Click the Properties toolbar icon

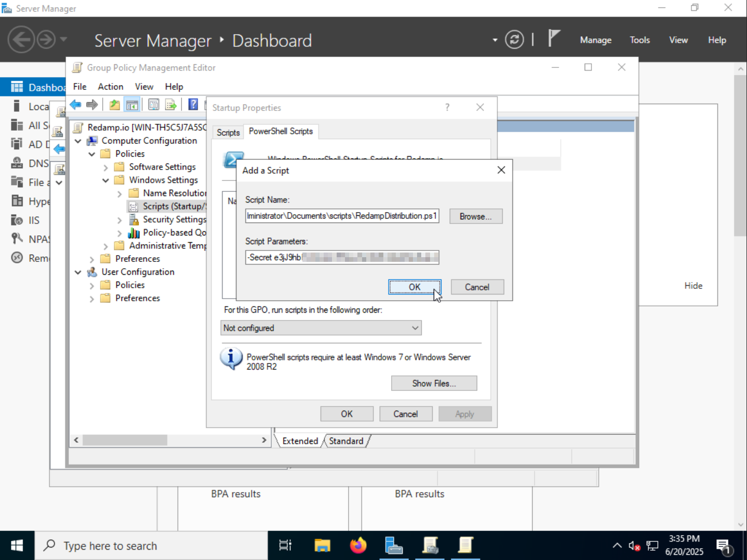[154, 105]
